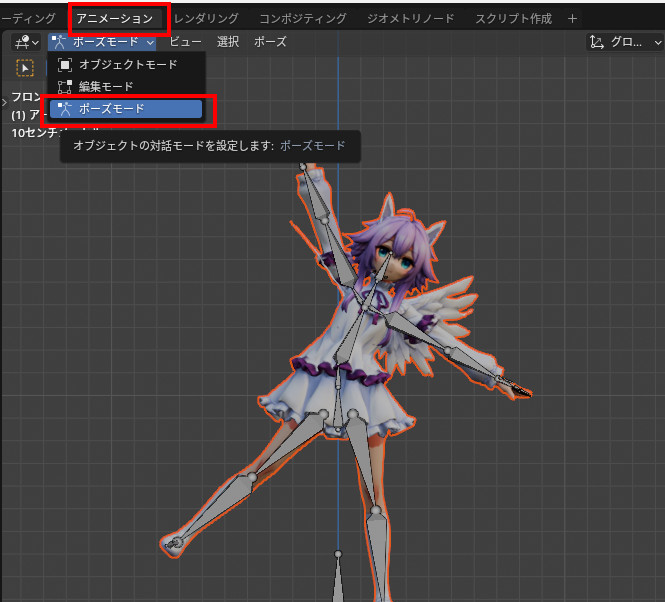The height and width of the screenshot is (602, 665).
Task: Go to the コンポジティング workspace tab
Action: [x=302, y=18]
